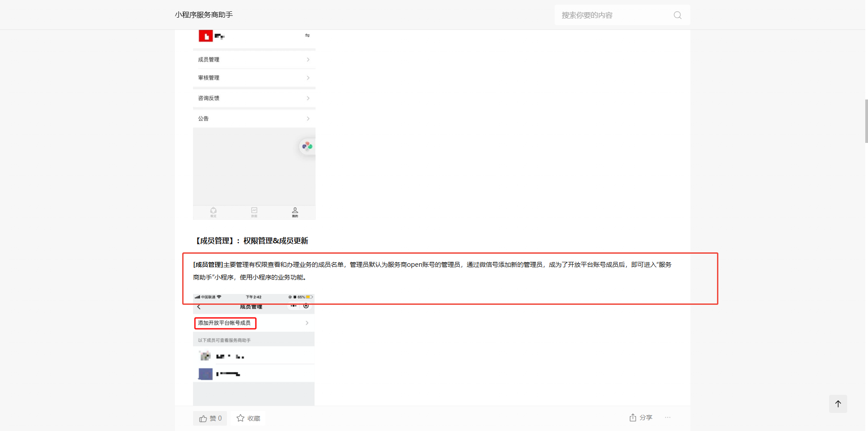Click the 下午2:42 time in phone status bar

pyautogui.click(x=254, y=297)
